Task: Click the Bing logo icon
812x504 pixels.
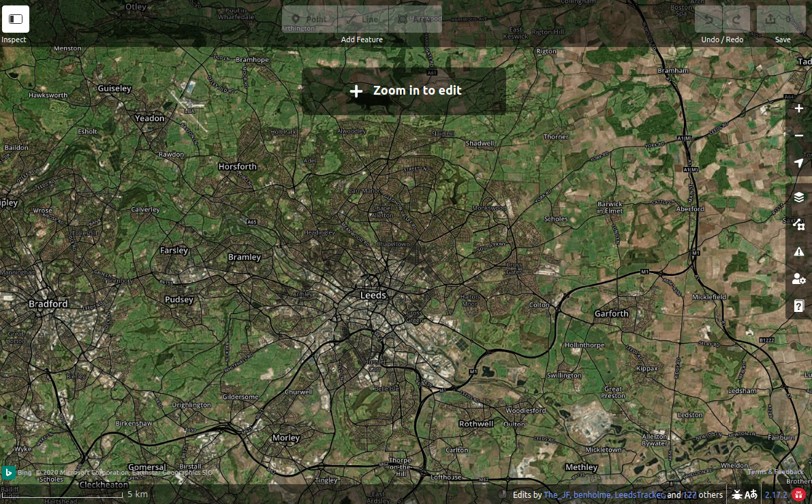Action: (x=7, y=473)
